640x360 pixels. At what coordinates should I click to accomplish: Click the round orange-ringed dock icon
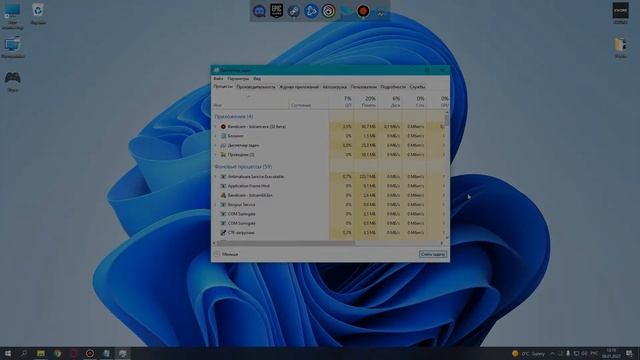pos(328,11)
